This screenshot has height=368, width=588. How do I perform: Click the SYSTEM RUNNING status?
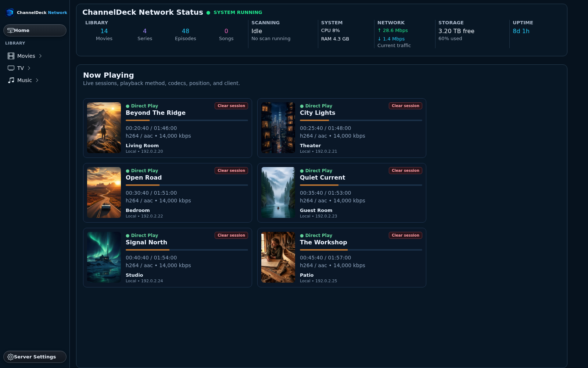click(x=238, y=13)
